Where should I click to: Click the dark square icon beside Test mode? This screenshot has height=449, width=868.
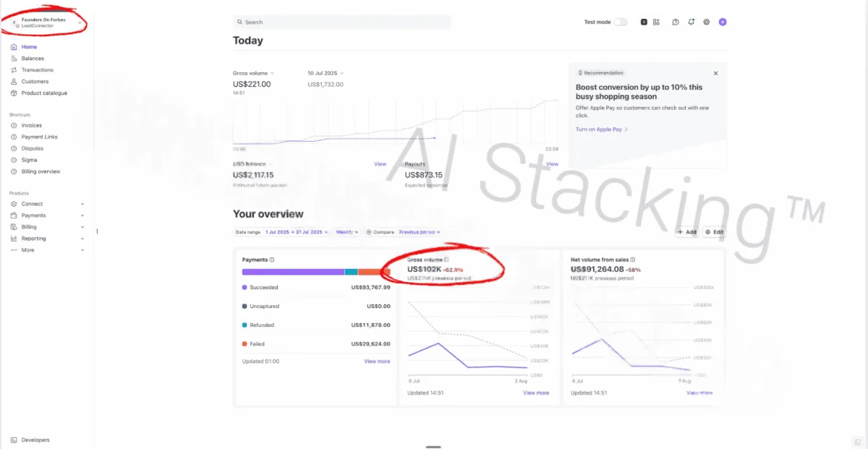pyautogui.click(x=644, y=22)
